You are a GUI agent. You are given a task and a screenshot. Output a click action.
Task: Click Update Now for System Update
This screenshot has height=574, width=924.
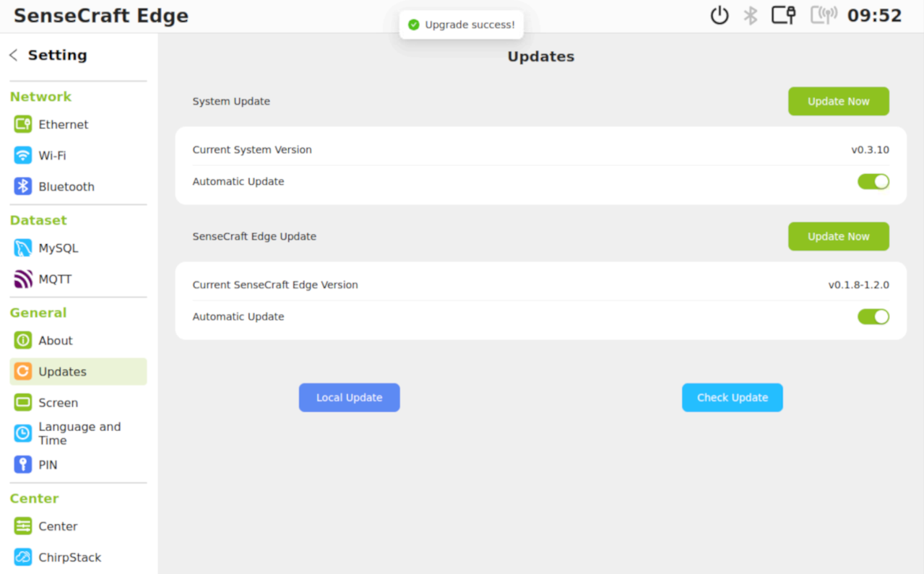(x=838, y=101)
